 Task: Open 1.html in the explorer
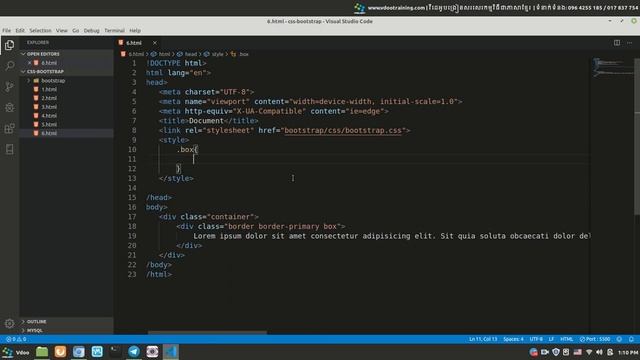click(x=66, y=89)
